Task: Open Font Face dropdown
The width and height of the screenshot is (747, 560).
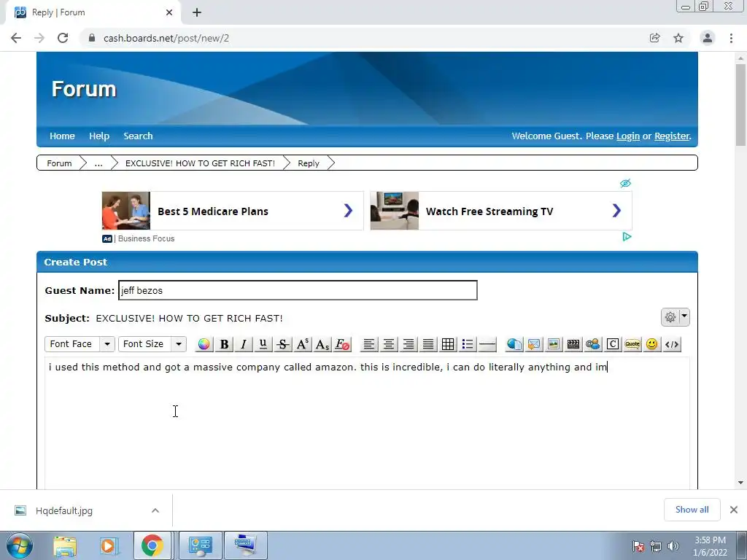Action: pyautogui.click(x=80, y=344)
